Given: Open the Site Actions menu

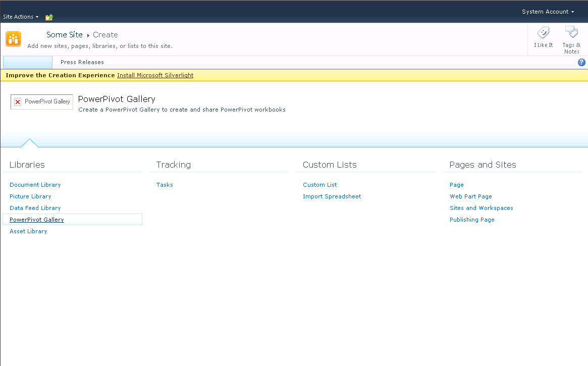Looking at the screenshot, I should click(21, 17).
